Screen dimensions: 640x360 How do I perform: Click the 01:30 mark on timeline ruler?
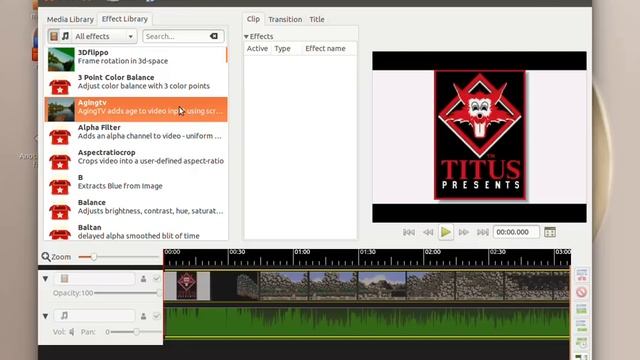pyautogui.click(x=367, y=252)
